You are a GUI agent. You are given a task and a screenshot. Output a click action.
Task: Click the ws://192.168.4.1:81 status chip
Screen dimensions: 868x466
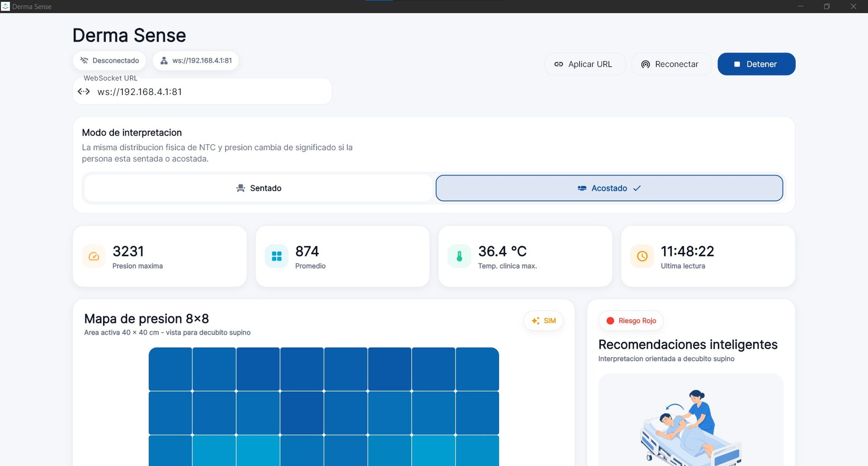pos(196,60)
